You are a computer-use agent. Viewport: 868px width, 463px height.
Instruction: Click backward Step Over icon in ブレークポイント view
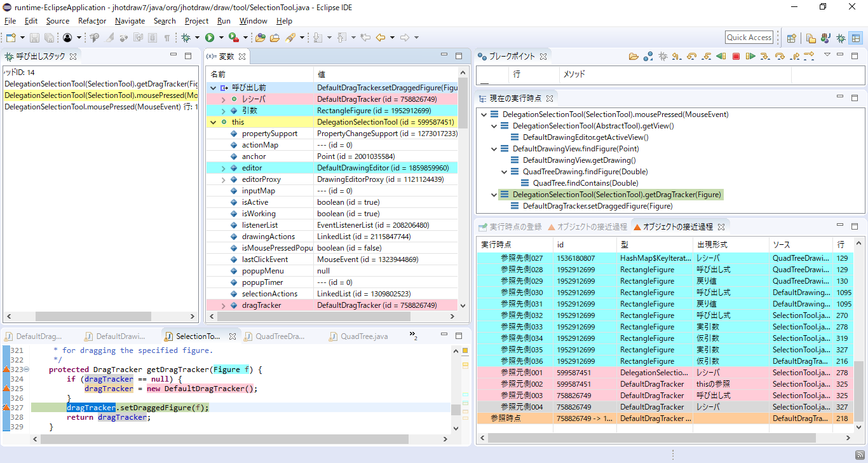pyautogui.click(x=691, y=56)
